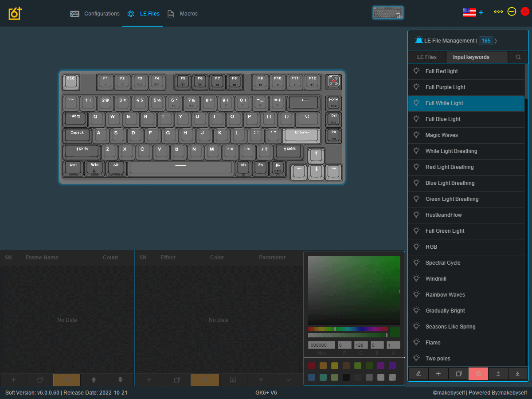Pick Rainbow Waves from the list
The width and height of the screenshot is (532, 399).
(466, 295)
